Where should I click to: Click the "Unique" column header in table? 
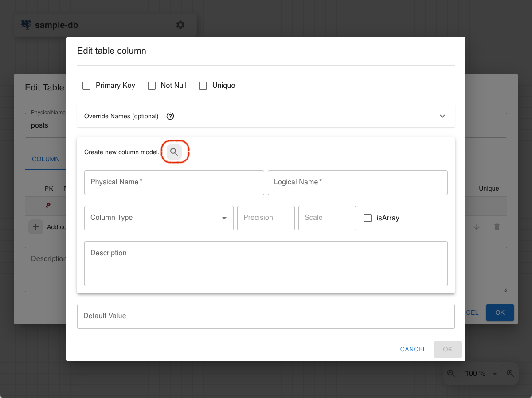[x=489, y=188]
